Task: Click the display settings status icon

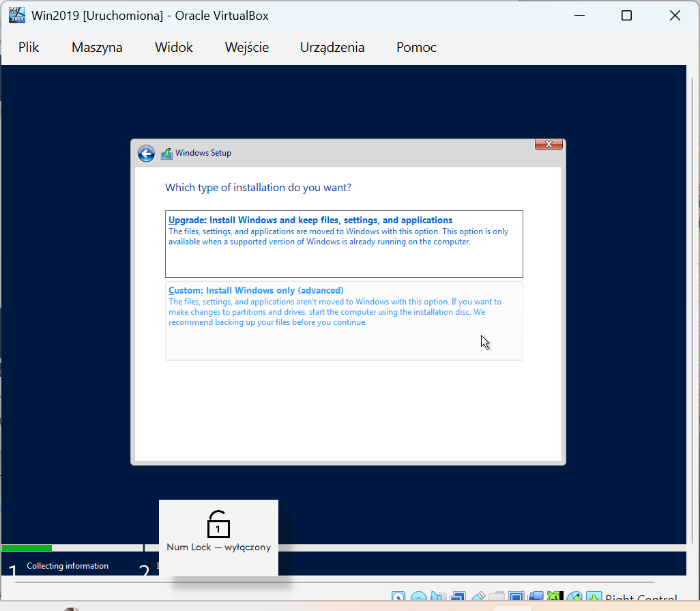Action: (x=516, y=596)
